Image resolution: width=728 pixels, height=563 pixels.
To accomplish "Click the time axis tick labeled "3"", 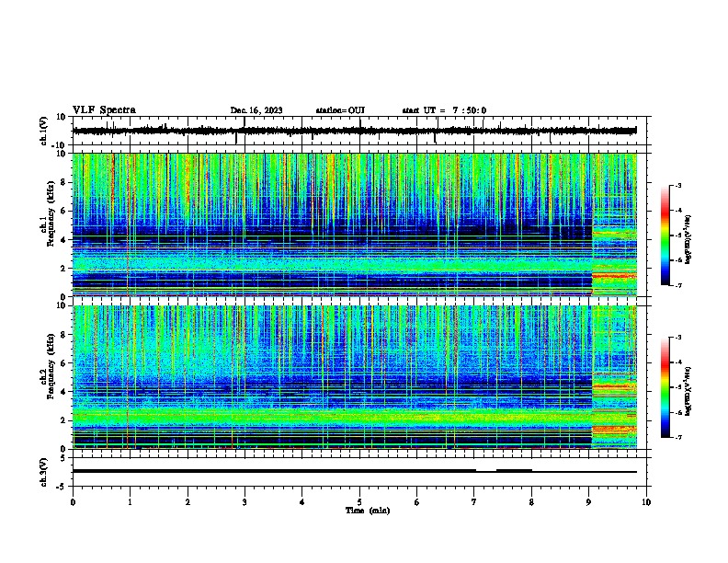I will [x=245, y=502].
